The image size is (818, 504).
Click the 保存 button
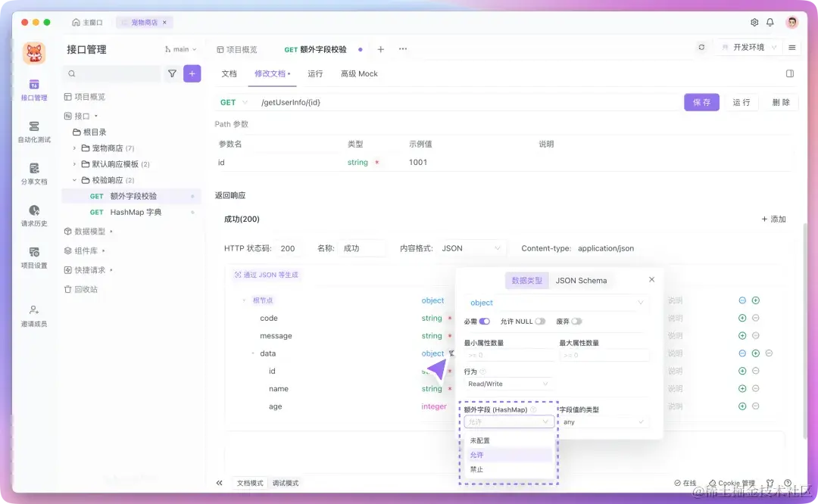pyautogui.click(x=701, y=101)
